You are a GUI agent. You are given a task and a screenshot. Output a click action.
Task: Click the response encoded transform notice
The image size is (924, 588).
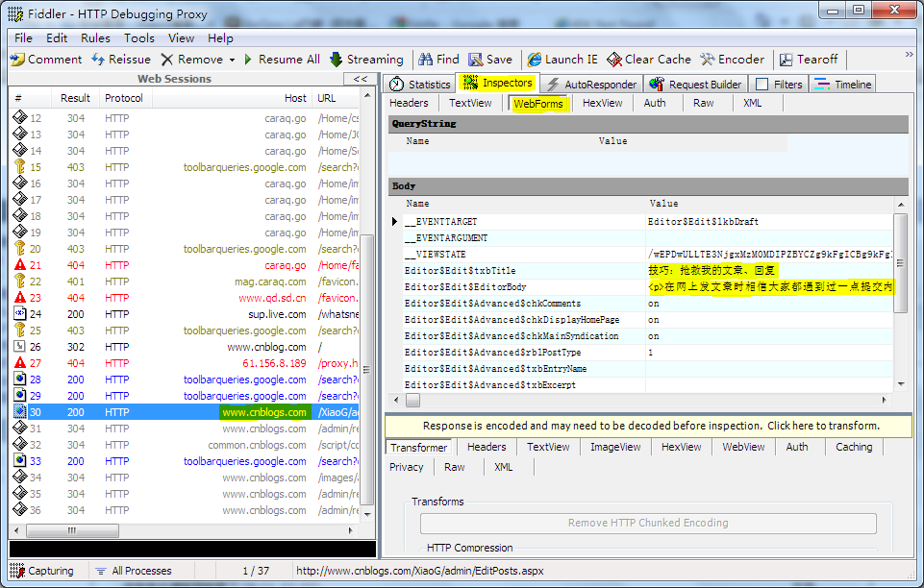649,426
